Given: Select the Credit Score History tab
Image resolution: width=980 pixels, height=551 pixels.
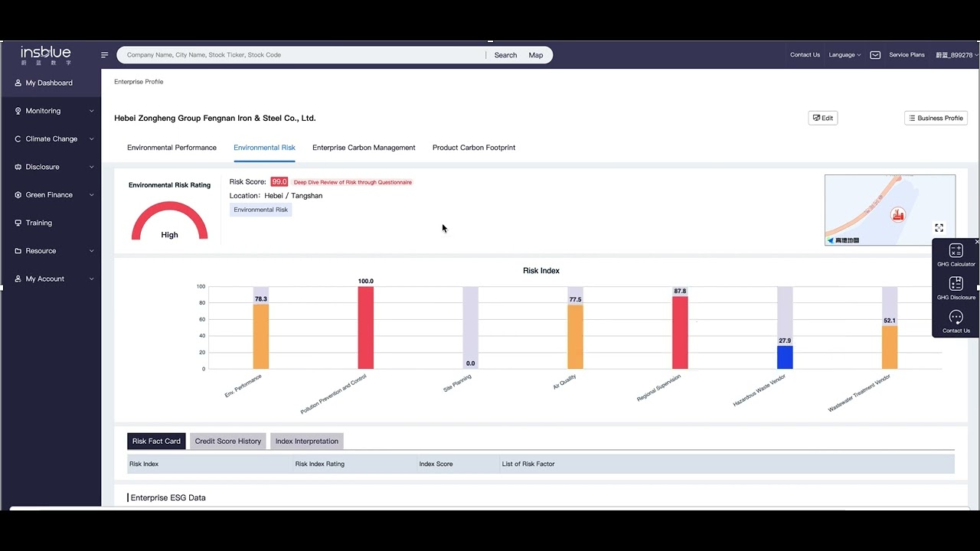Looking at the screenshot, I should tap(228, 442).
